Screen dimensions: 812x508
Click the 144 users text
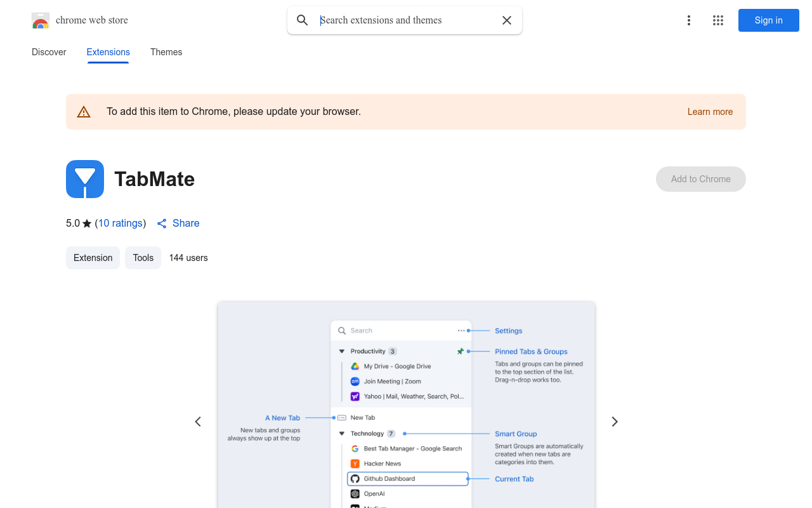188,258
